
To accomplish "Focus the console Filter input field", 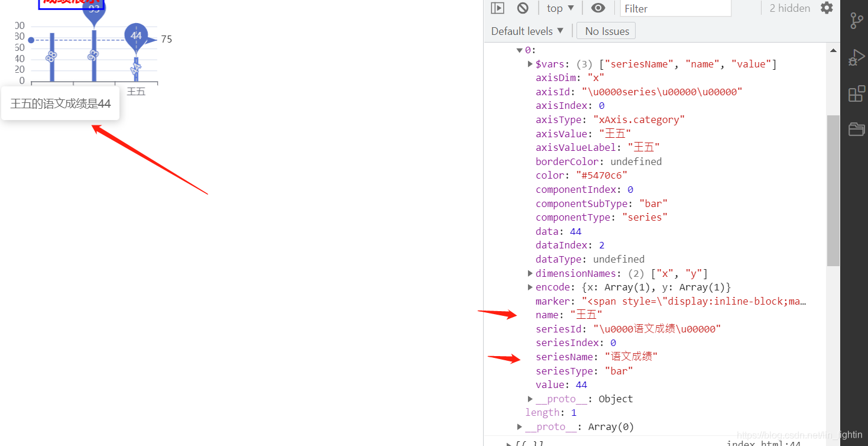I will click(676, 8).
